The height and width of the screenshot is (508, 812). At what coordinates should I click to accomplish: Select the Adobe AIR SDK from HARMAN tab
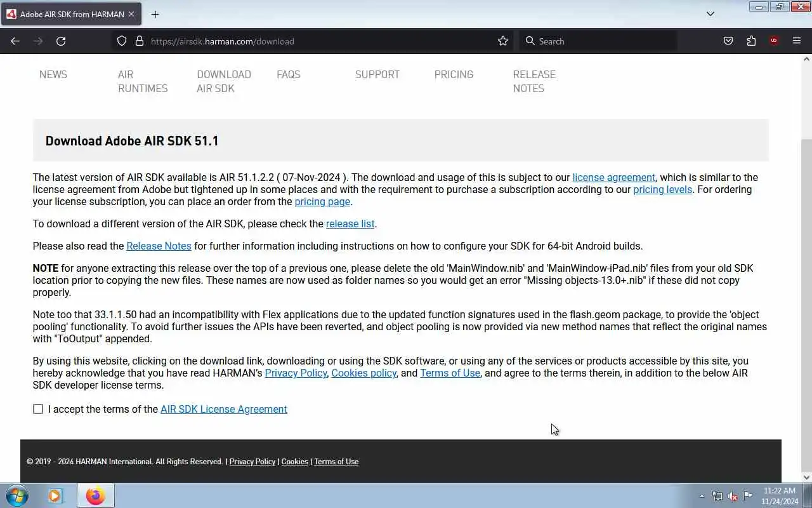pos(71,14)
